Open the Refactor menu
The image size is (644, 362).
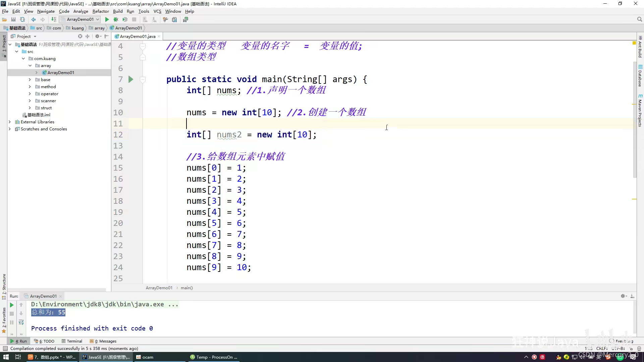coord(101,11)
